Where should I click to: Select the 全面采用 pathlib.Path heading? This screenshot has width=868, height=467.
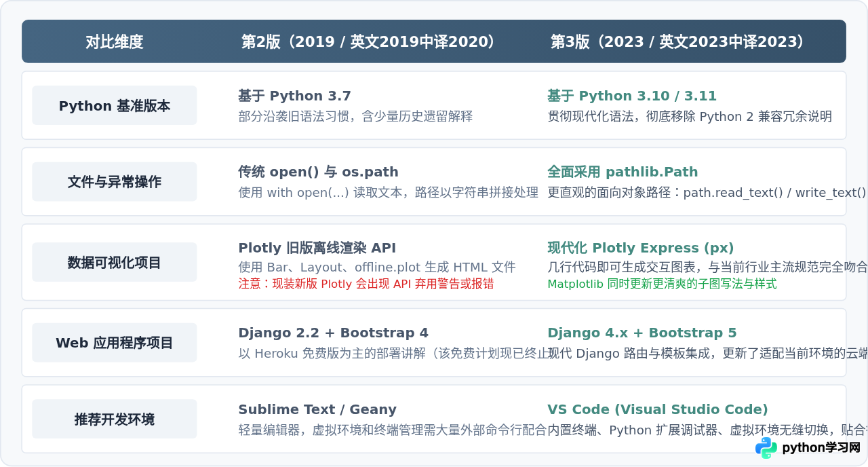(623, 172)
